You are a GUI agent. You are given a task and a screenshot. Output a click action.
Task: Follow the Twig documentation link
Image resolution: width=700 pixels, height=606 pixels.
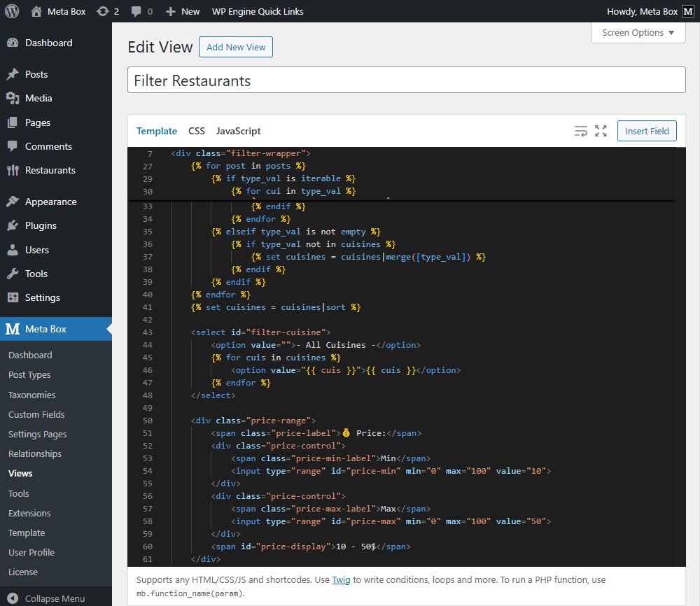[x=341, y=579]
